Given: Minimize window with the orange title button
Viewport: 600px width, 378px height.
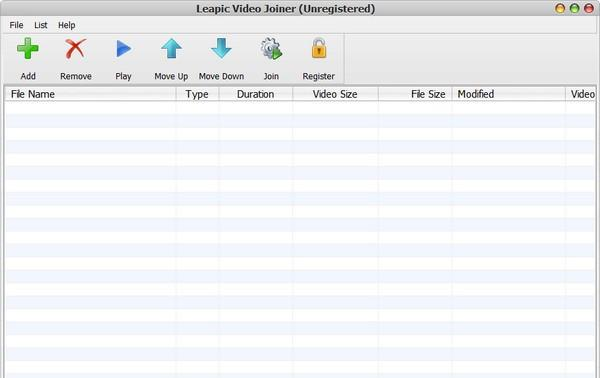Looking at the screenshot, I should pos(560,8).
